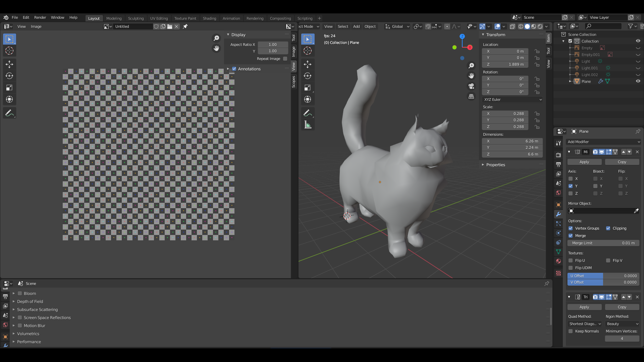Disable the Clipping option checkbox
The image size is (644, 362).
608,228
